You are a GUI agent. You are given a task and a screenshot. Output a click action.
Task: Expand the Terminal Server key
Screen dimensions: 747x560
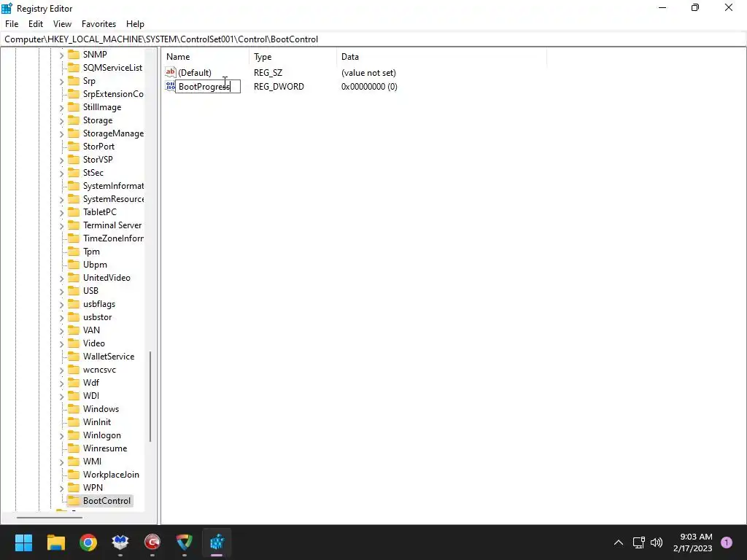pyautogui.click(x=61, y=226)
